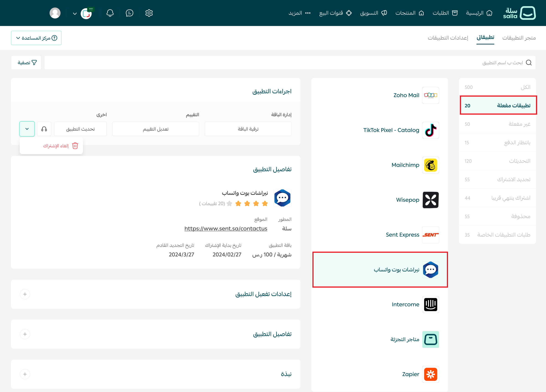Select the بانتظار الدفع filter
This screenshot has width=546, height=392.
pyautogui.click(x=497, y=142)
